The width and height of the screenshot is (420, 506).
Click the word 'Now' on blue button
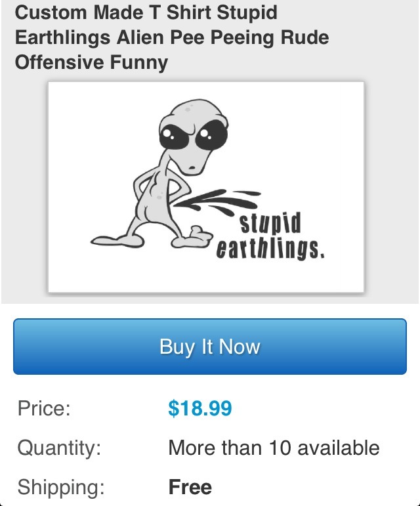(x=240, y=347)
